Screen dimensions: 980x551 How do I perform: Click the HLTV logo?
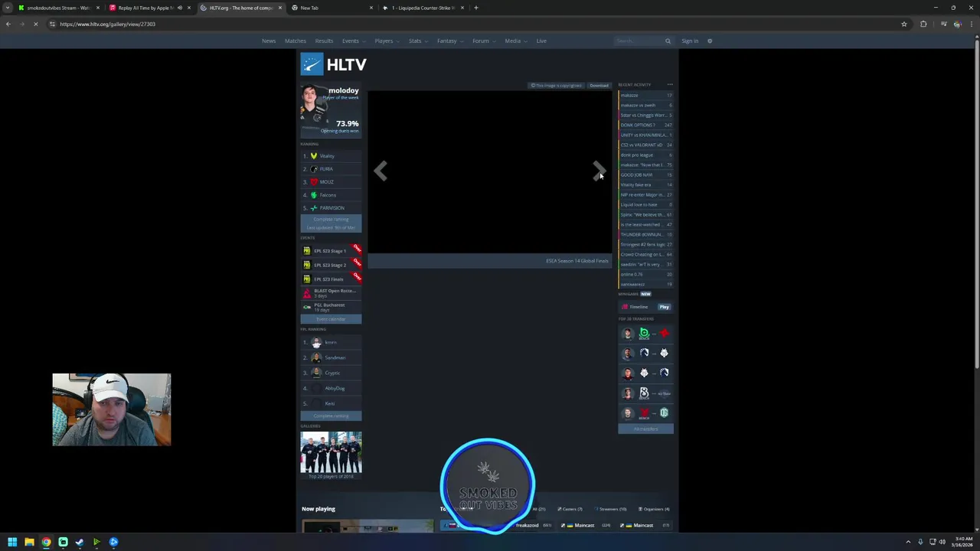(334, 64)
